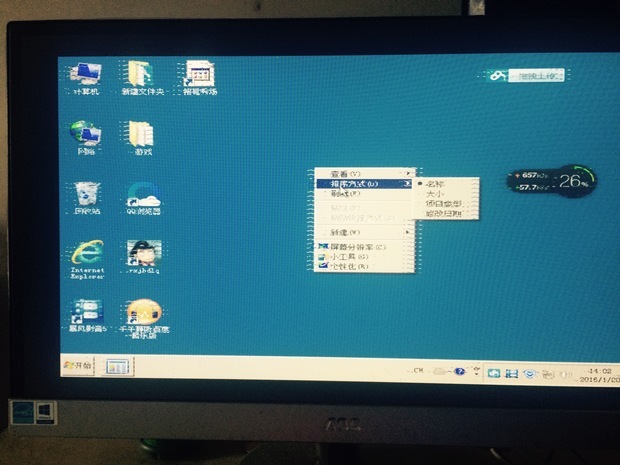The height and width of the screenshot is (465, 620).
Task: Sort icons by 大小
Action: click(446, 194)
